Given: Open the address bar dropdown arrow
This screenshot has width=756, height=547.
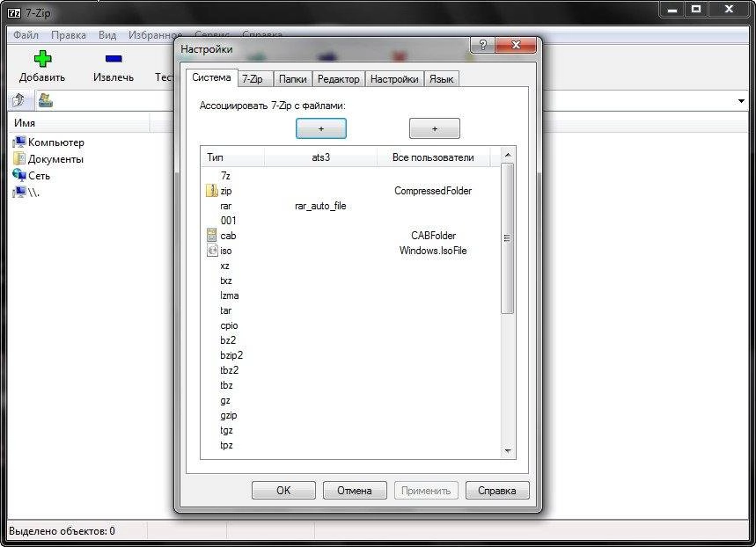Looking at the screenshot, I should coord(741,101).
